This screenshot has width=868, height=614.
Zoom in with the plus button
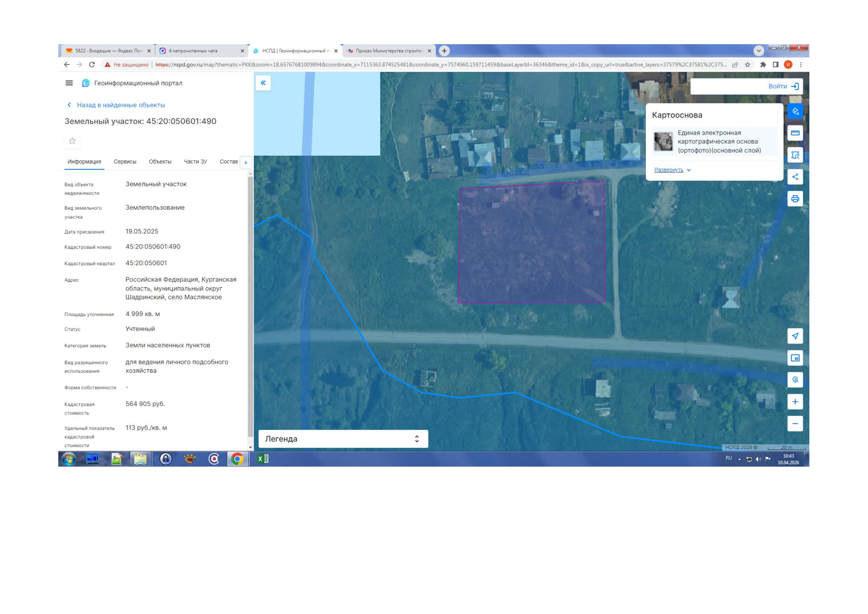click(x=795, y=402)
